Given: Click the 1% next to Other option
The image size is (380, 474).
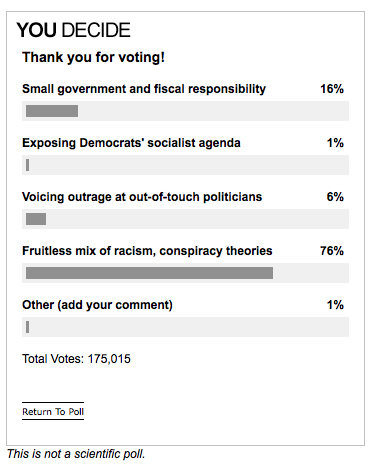Looking at the screenshot, I should (335, 305).
